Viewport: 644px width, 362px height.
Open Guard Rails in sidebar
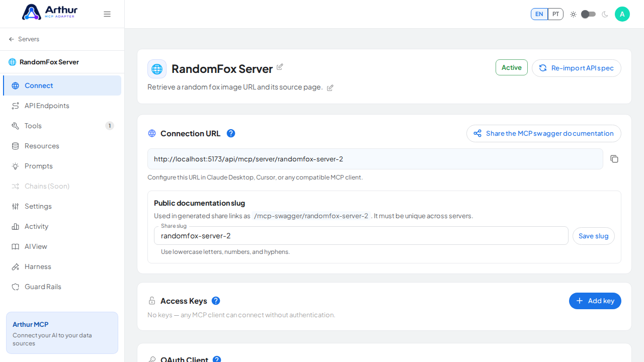click(62, 287)
